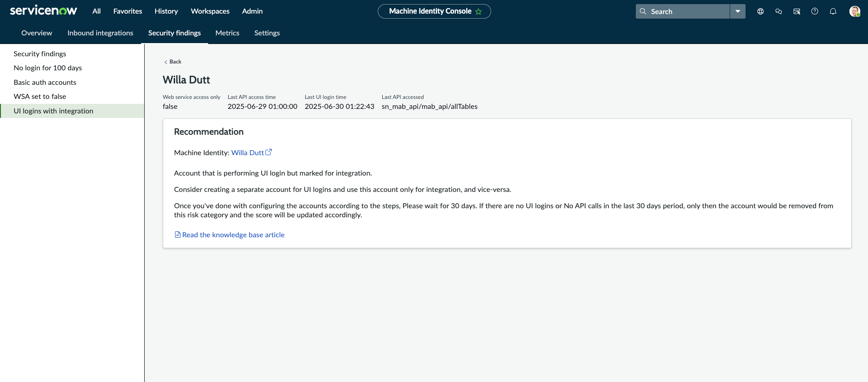Viewport: 868px width, 382px height.
Task: Open the History menu
Action: tap(166, 11)
